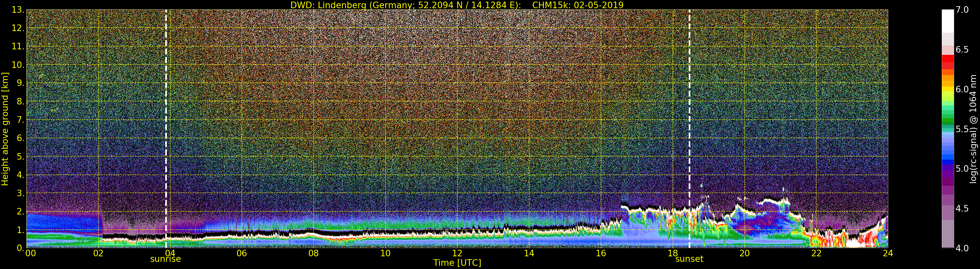Image resolution: width=980 pixels, height=269 pixels.
Task: Click the "sunrise" label below the axis
Action: pyautogui.click(x=166, y=259)
